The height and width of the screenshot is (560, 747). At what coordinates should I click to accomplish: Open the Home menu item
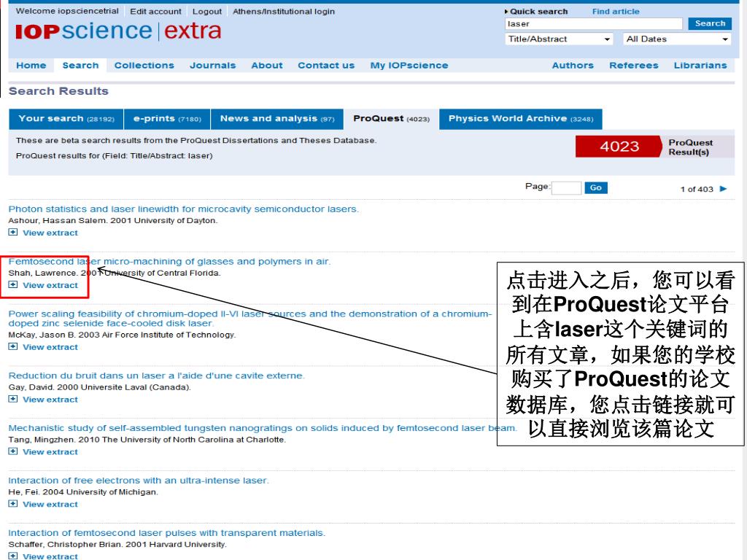[31, 65]
